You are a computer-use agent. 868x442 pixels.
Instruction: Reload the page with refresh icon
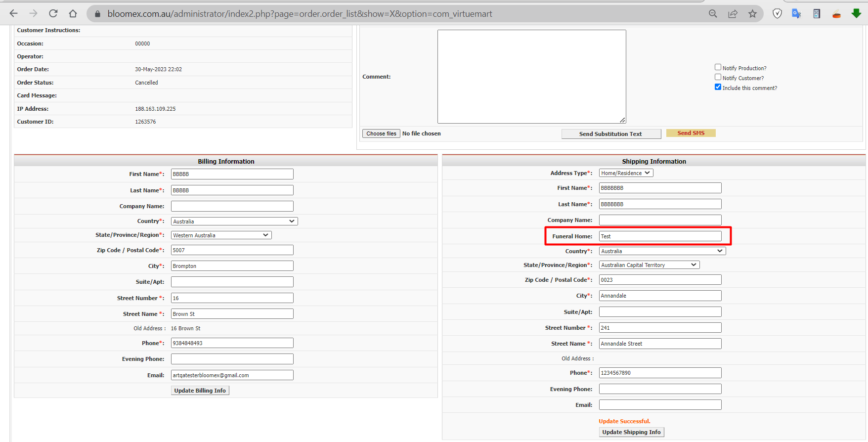tap(53, 13)
